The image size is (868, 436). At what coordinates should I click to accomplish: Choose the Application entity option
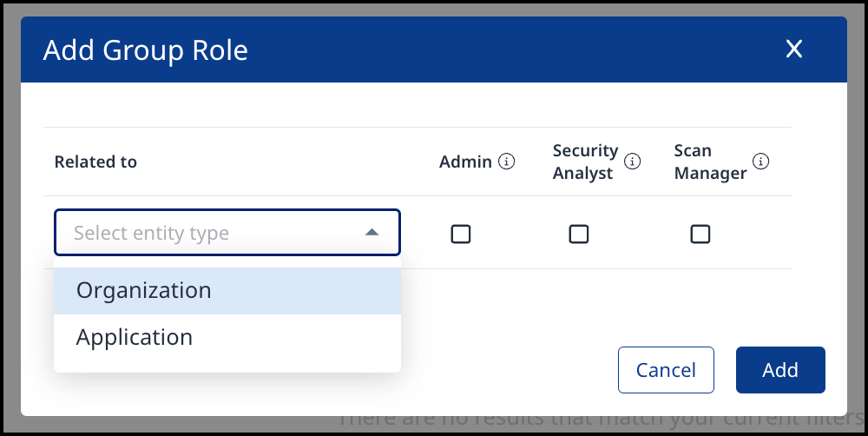[135, 337]
